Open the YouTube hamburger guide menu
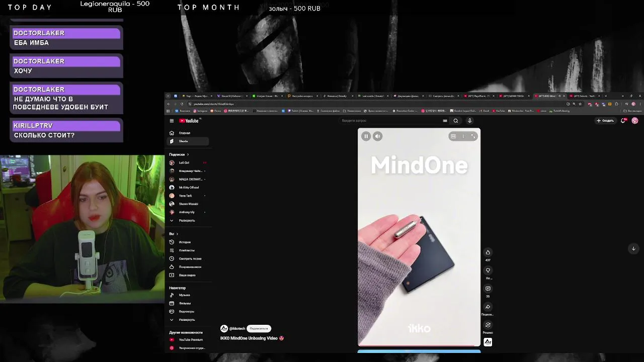 [x=172, y=121]
